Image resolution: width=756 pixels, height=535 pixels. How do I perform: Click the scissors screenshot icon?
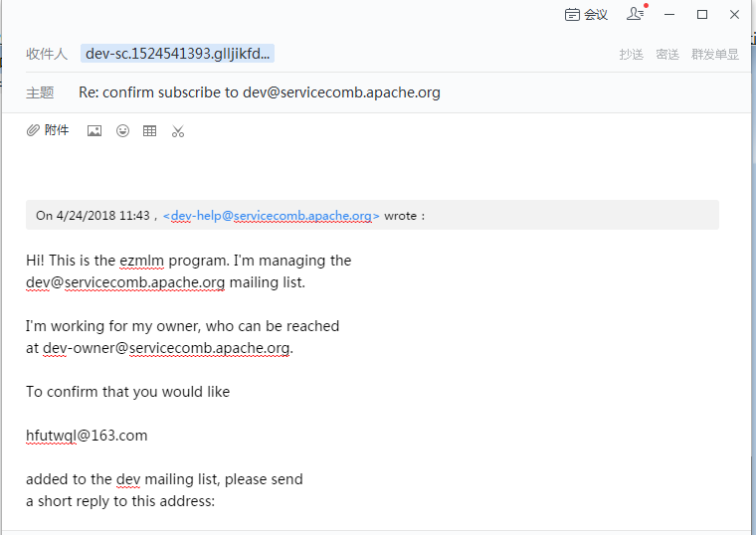[x=178, y=130]
